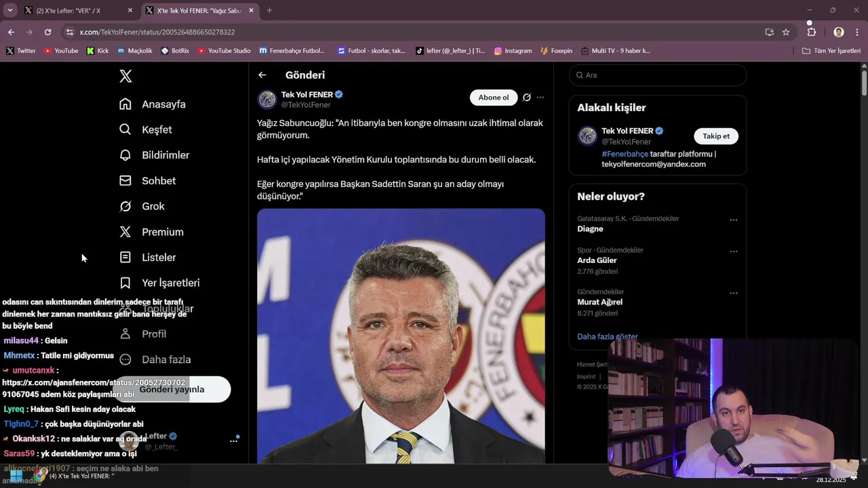Open options for Murat Ağırel trend
The width and height of the screenshot is (868, 488).
point(733,293)
